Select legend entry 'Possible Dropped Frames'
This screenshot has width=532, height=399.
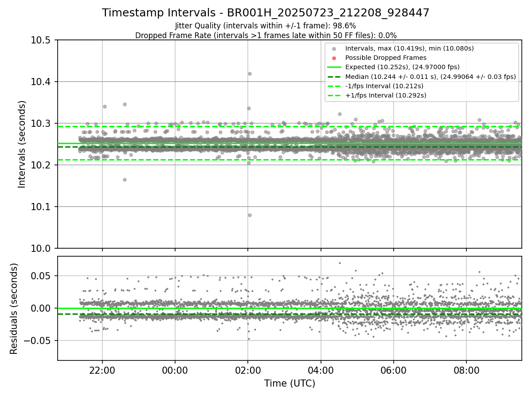coord(386,58)
